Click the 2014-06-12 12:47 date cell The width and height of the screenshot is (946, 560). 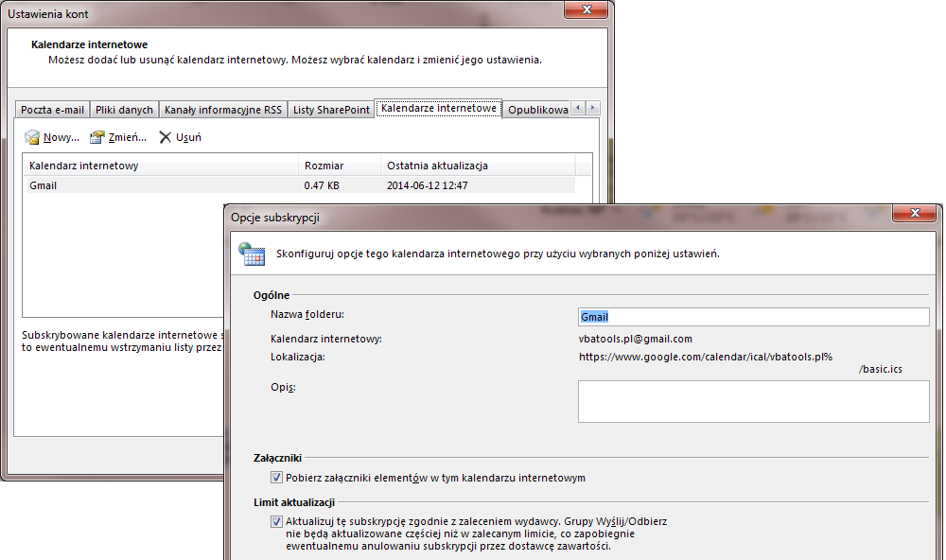click(x=428, y=185)
